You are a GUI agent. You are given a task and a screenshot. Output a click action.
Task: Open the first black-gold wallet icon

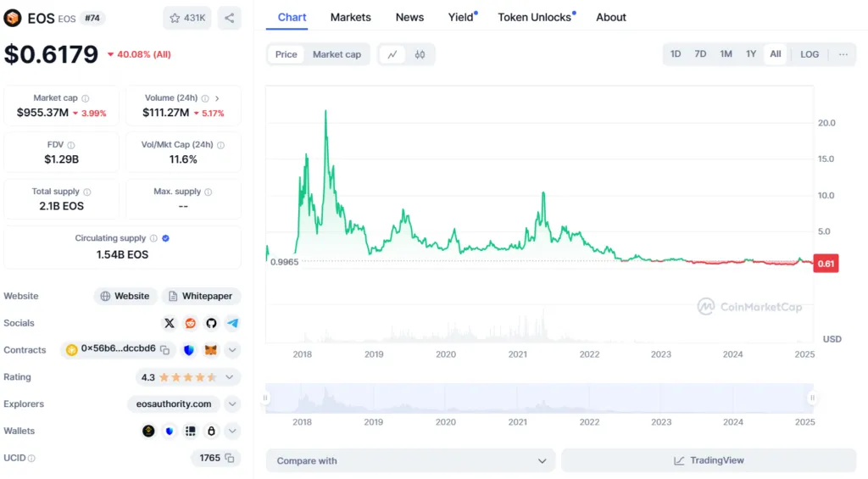[x=148, y=431]
